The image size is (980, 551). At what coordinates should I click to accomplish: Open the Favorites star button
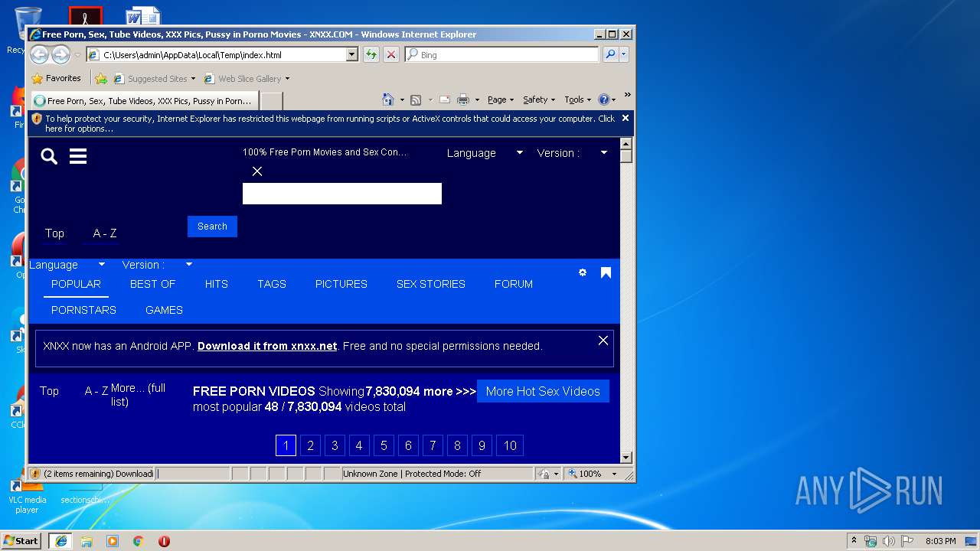(56, 78)
